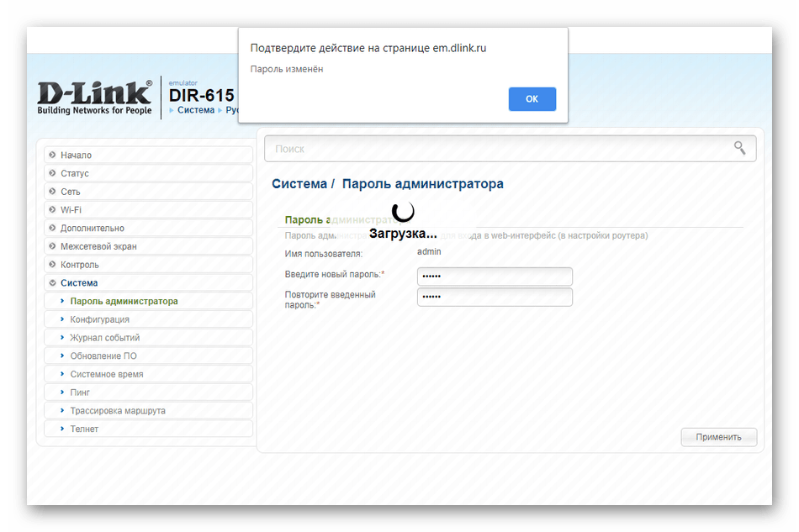Expand arrow icon next to Дополнительно

[x=52, y=228]
